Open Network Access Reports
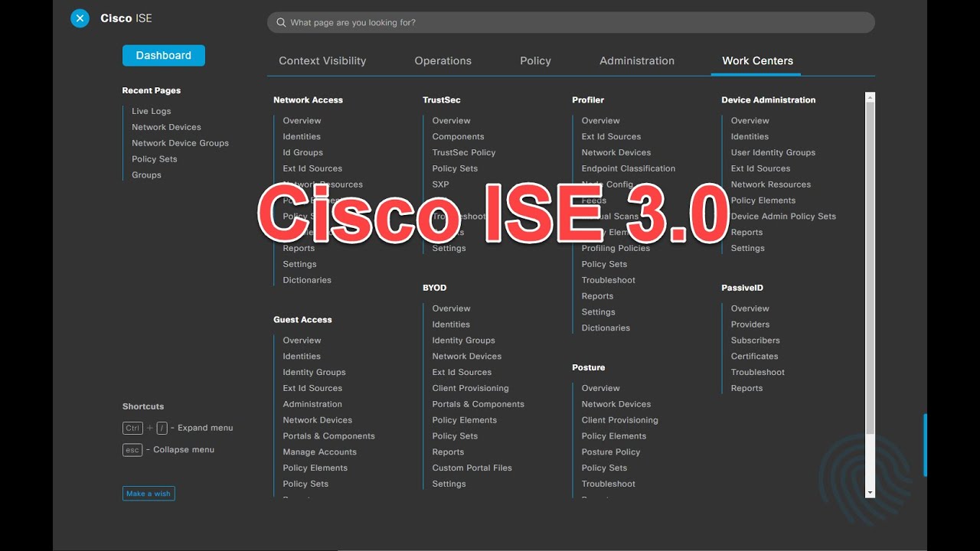The width and height of the screenshot is (980, 551). 299,248
